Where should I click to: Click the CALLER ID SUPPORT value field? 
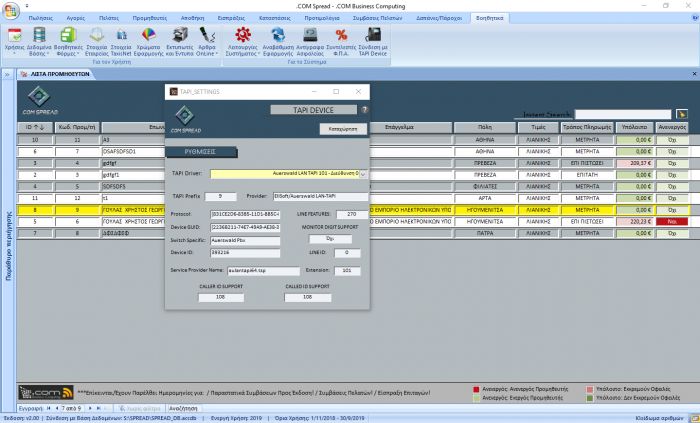pyautogui.click(x=221, y=297)
